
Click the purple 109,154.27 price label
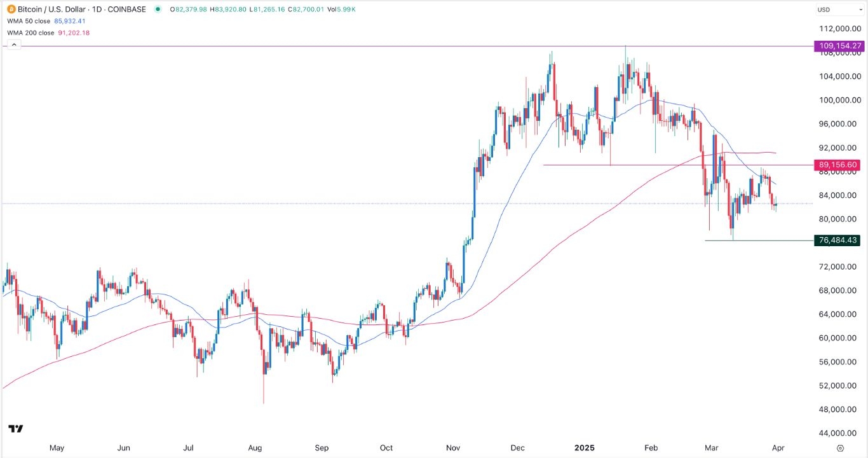tap(839, 46)
